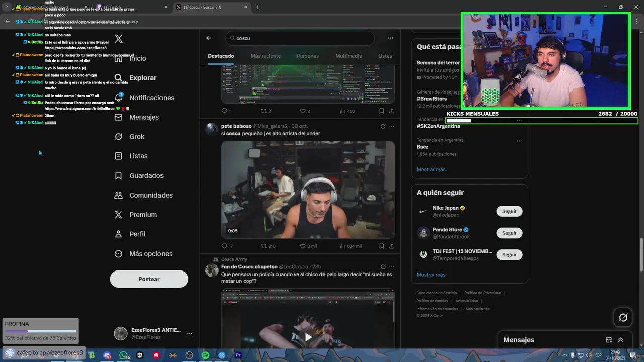Image resolution: width=644 pixels, height=362 pixels.
Task: Click the Perfil person icon
Action: click(118, 234)
